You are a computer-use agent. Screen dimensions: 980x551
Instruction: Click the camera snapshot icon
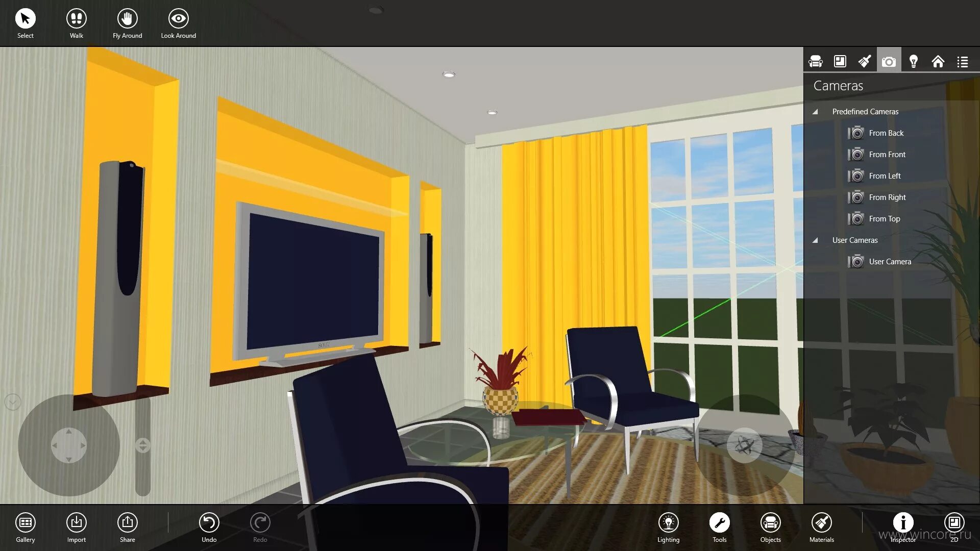click(x=889, y=61)
